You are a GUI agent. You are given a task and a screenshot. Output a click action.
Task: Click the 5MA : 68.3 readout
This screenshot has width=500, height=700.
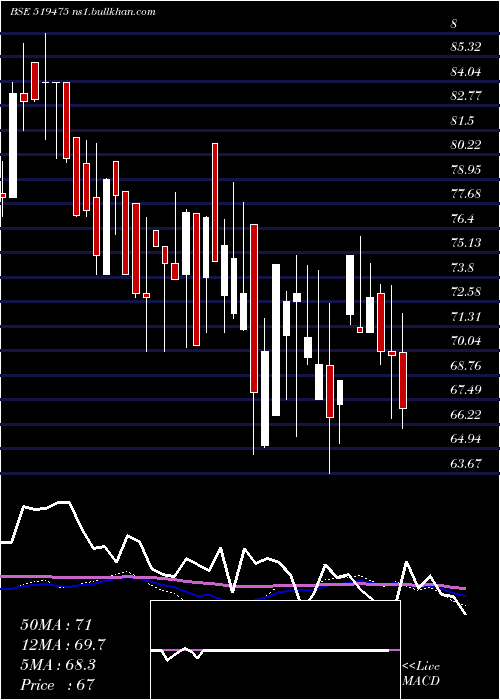(x=58, y=665)
